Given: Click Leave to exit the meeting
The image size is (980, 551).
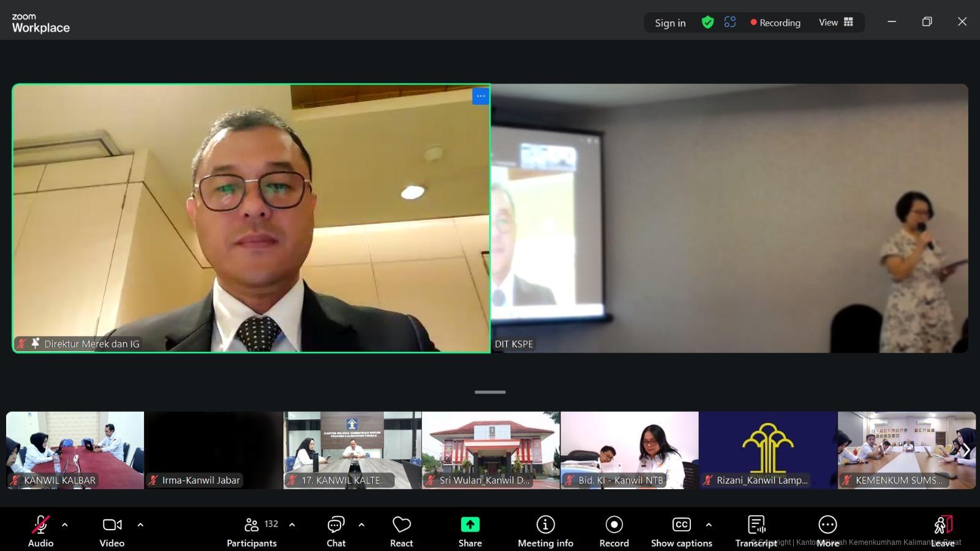Looking at the screenshot, I should pyautogui.click(x=943, y=531).
